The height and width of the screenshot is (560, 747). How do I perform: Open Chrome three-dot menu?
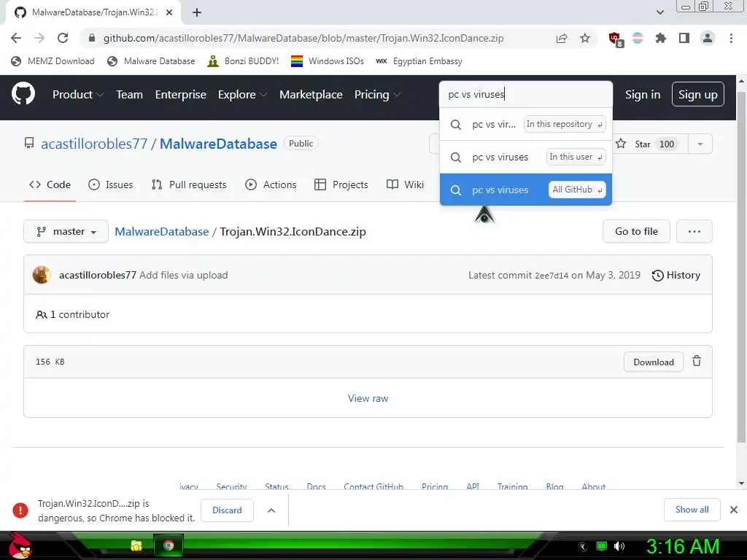pyautogui.click(x=731, y=38)
